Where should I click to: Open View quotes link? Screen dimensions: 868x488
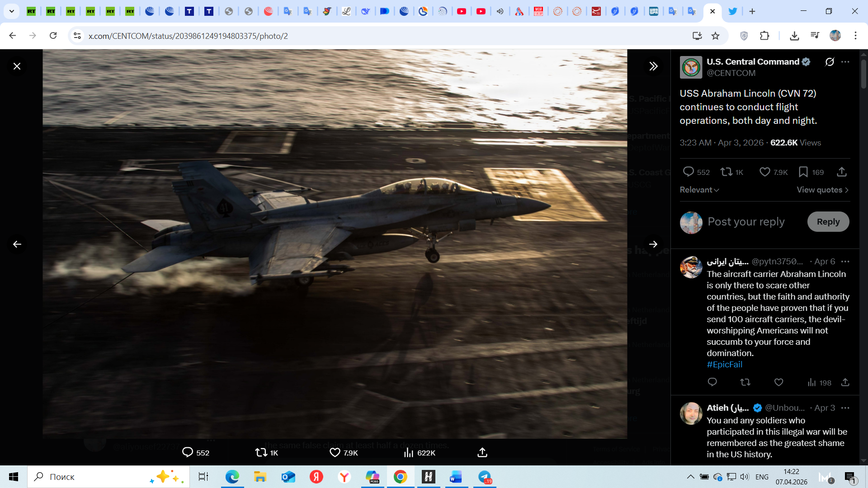pyautogui.click(x=822, y=190)
